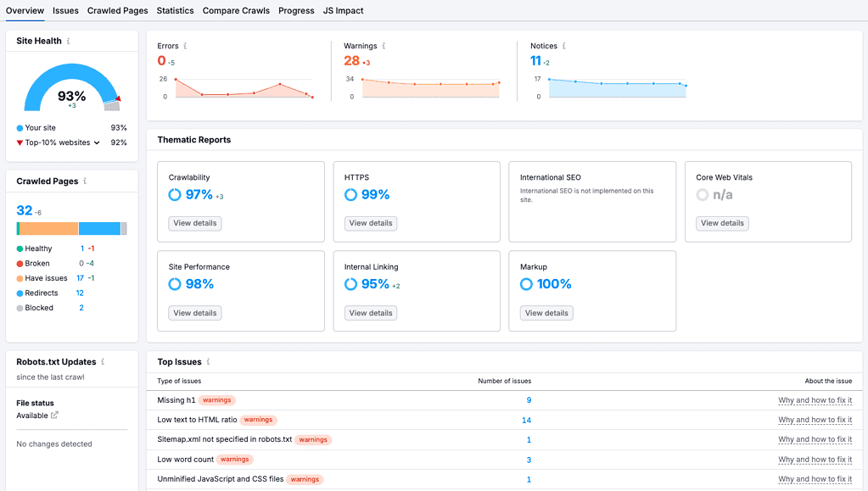View the Errors info icon tooltip
This screenshot has width=868, height=491.
pos(182,46)
